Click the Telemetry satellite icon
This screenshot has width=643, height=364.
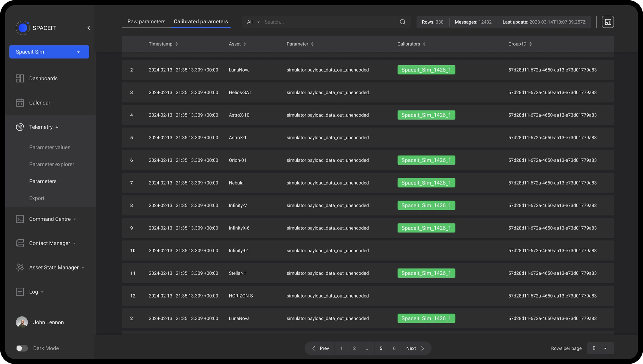(20, 127)
